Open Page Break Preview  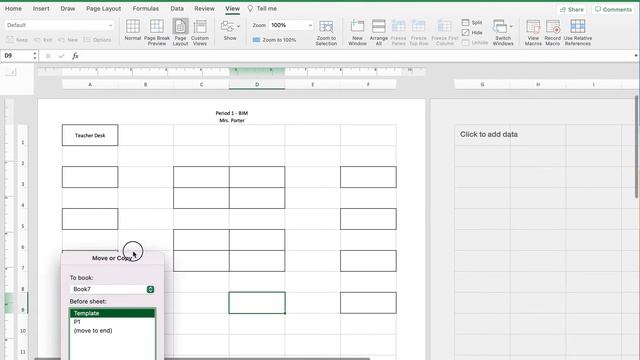click(157, 32)
